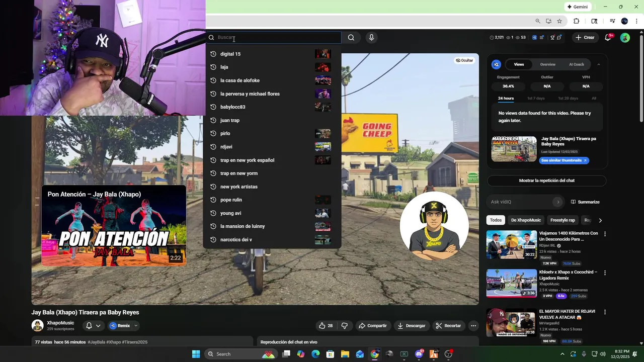This screenshot has width=644, height=362.
Task: Open the notifications bell with 9+ badge
Action: coord(608,37)
